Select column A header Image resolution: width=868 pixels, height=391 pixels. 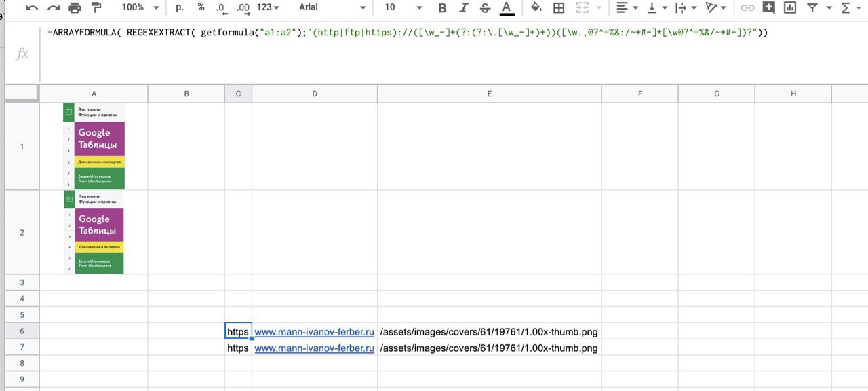94,94
